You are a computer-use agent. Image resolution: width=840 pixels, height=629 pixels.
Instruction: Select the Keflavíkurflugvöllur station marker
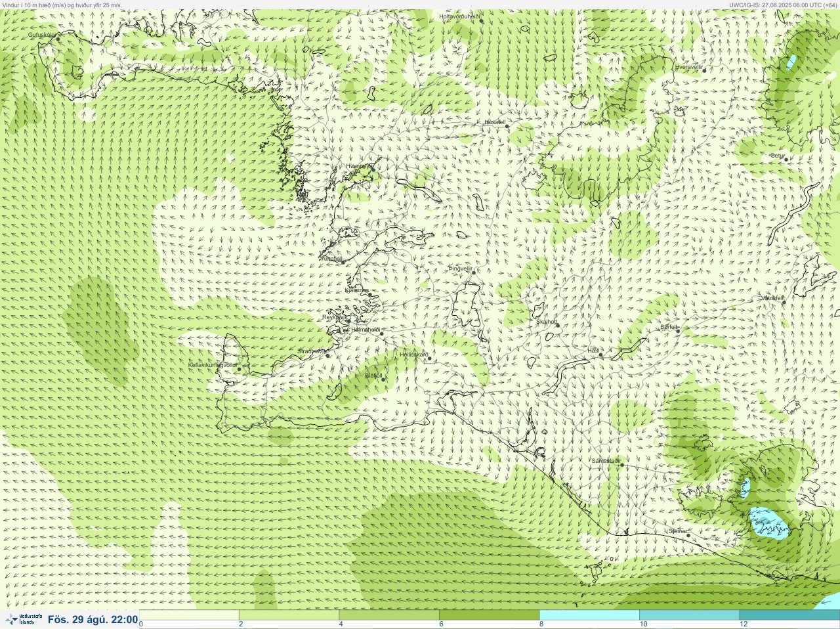click(239, 369)
